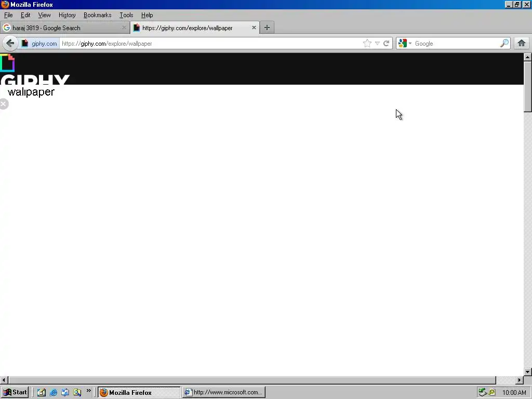532x399 pixels.
Task: Switch to the haraj 3819 Google Search tab
Action: pos(64,28)
